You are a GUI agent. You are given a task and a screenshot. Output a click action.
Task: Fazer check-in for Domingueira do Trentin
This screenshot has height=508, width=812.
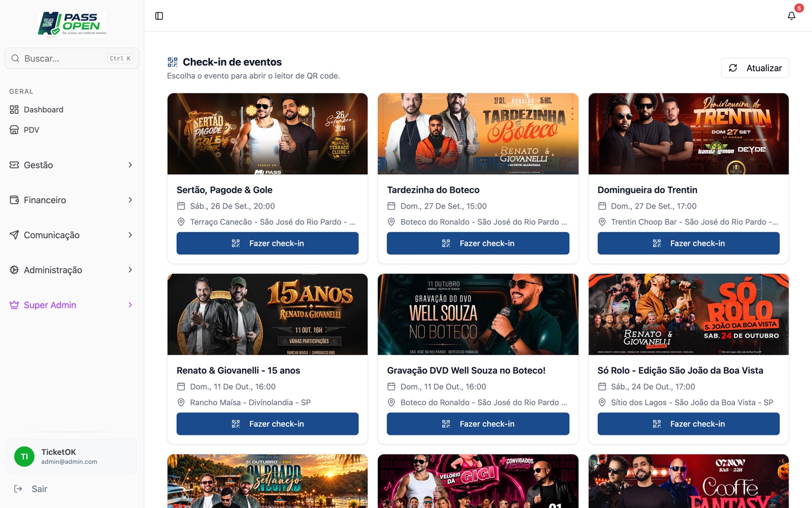tap(689, 243)
